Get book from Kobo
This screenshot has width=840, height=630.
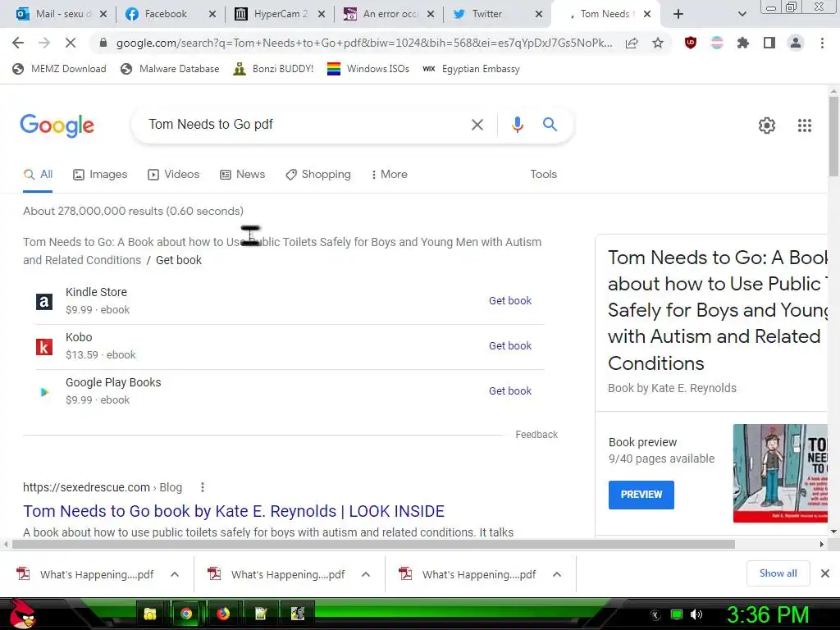coord(510,346)
